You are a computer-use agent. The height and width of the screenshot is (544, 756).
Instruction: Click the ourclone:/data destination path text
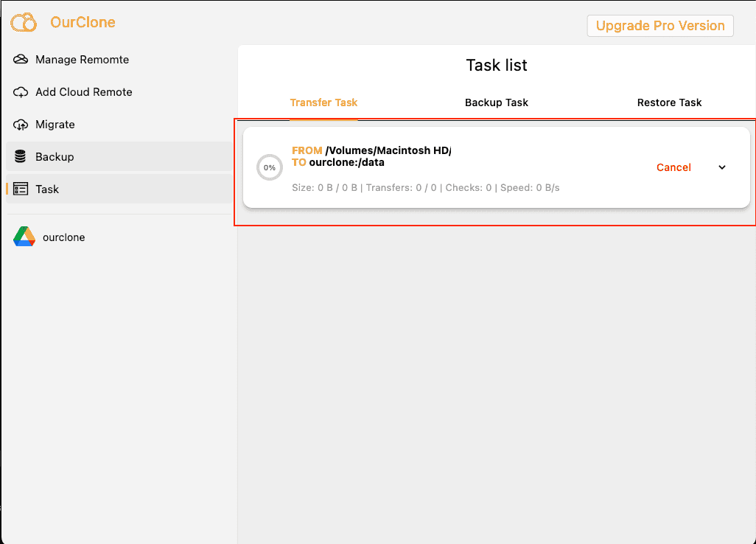[x=346, y=162]
